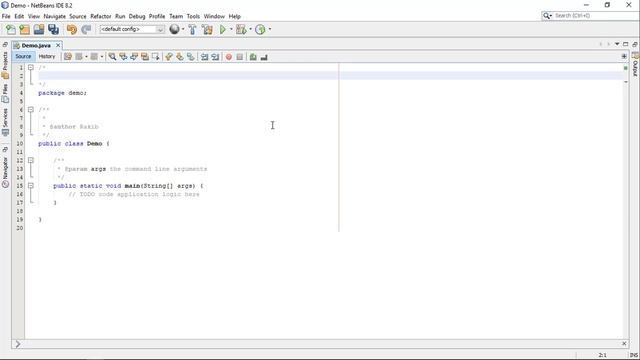Start macro recording with red circle
The height and width of the screenshot is (360, 640).
click(229, 57)
